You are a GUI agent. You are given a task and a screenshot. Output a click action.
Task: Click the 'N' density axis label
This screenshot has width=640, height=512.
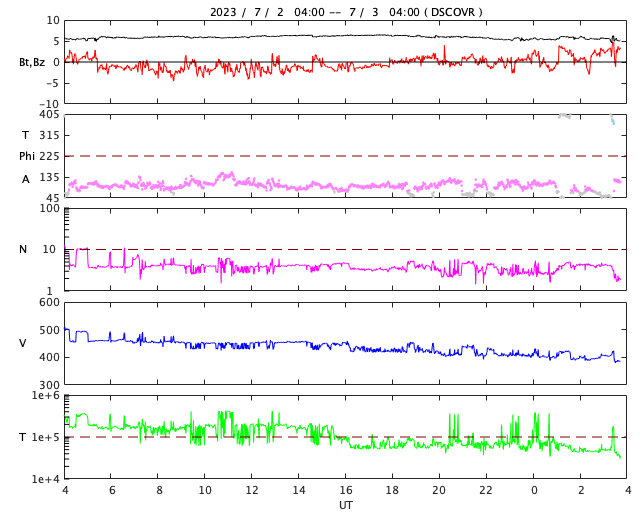click(23, 249)
